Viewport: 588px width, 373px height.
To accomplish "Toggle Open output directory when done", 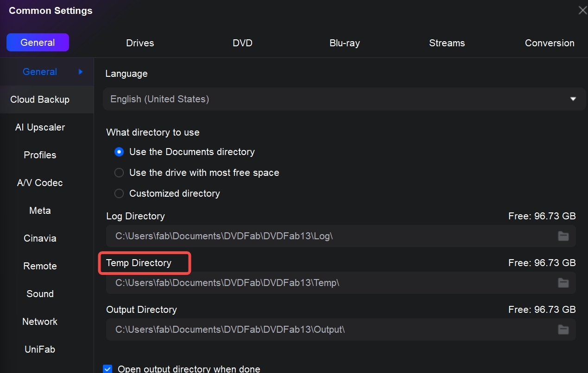I will click(107, 369).
